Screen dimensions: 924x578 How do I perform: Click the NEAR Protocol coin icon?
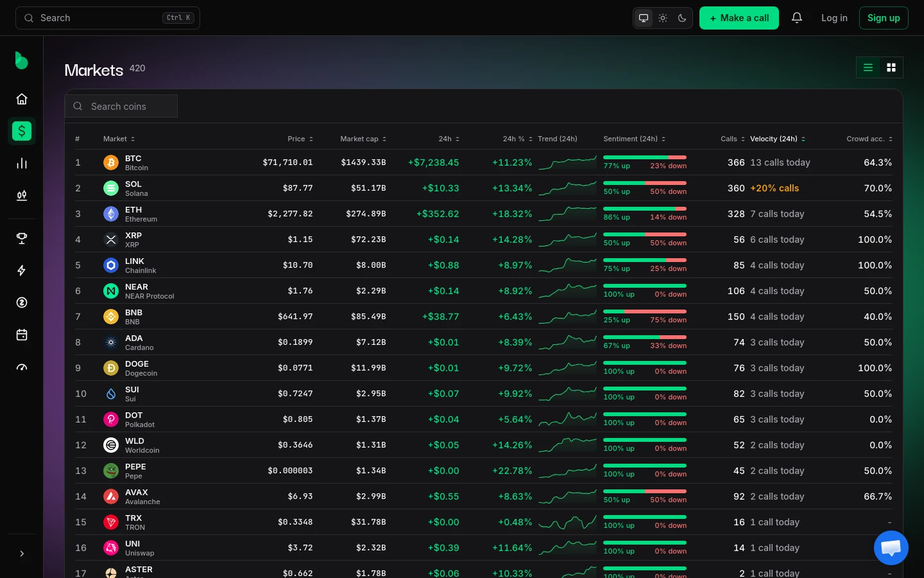[x=111, y=291]
